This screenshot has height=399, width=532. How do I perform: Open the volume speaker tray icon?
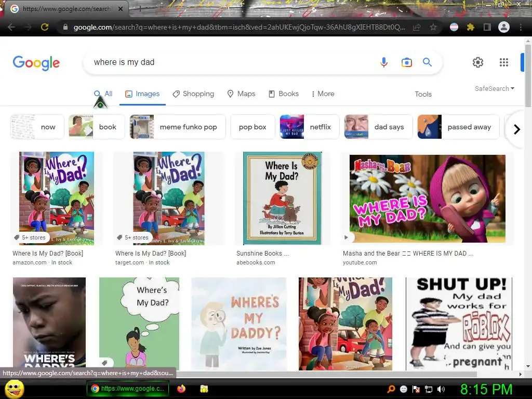point(441,389)
